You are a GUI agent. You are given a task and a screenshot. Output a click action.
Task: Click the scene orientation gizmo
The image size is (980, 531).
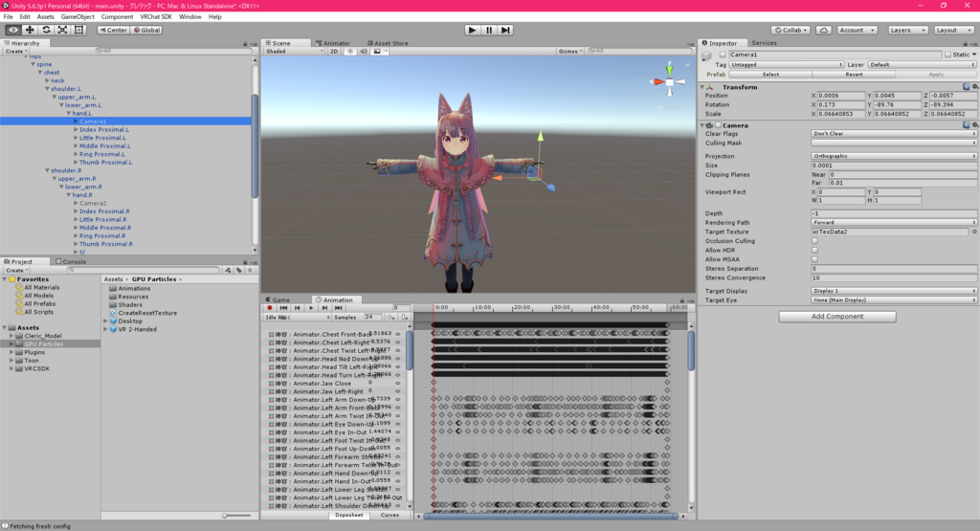(669, 82)
